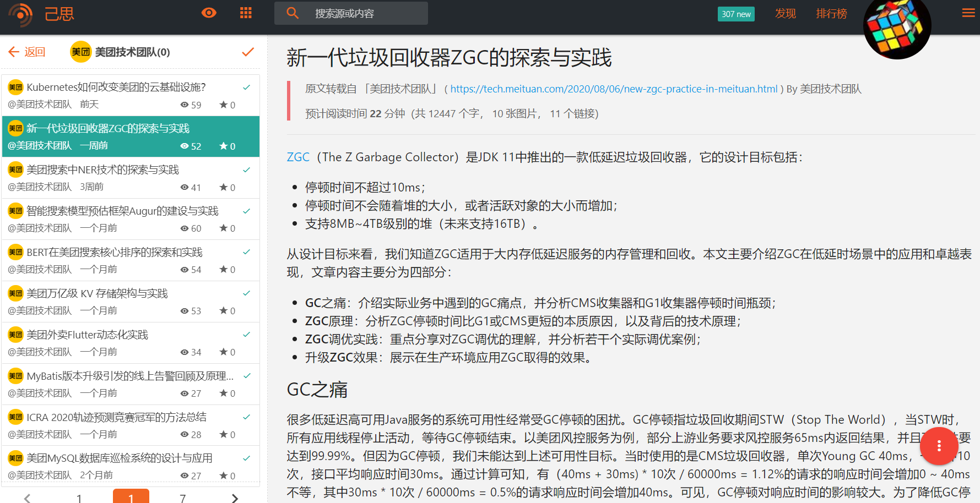
Task: Focus the 搜索源或内容 search field
Action: [x=351, y=13]
